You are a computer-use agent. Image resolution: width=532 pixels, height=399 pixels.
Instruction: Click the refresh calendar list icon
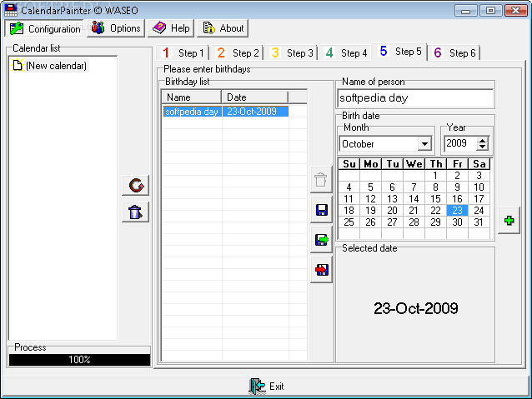(x=136, y=186)
